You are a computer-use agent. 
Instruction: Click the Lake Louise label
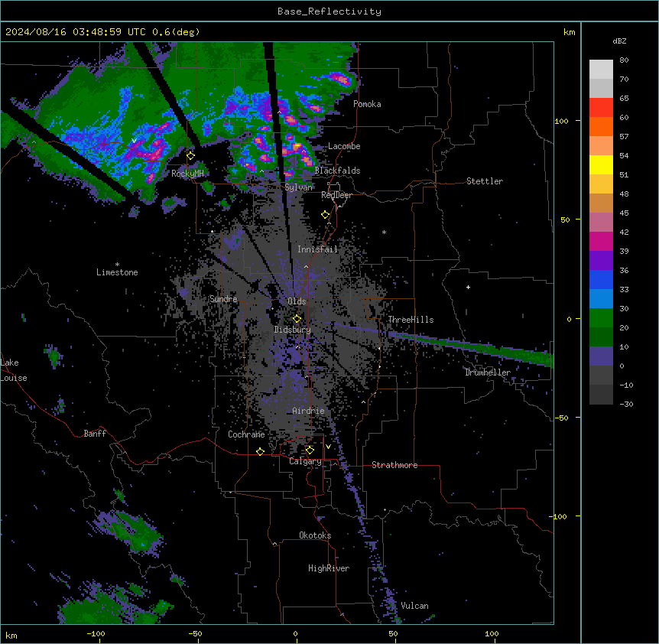[x=14, y=370]
